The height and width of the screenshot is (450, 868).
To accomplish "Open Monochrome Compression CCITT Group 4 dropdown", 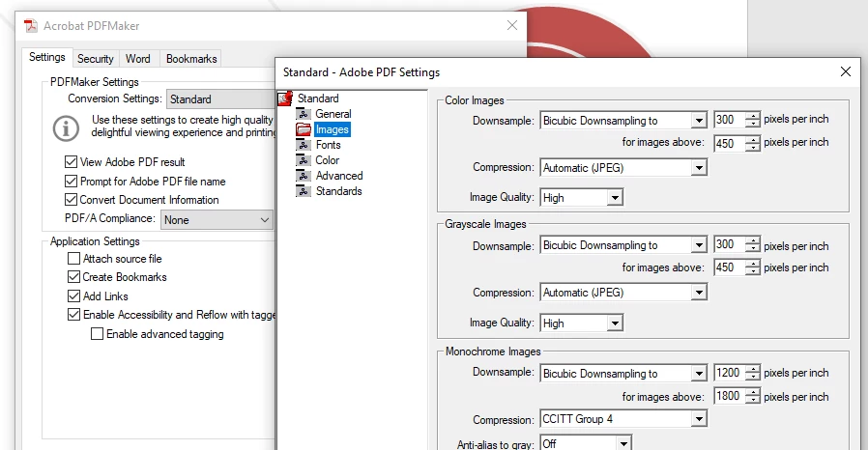I will (623, 419).
